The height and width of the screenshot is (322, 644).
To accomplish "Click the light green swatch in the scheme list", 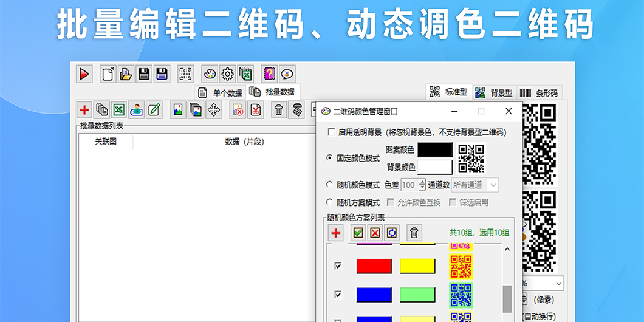I will point(417,295).
